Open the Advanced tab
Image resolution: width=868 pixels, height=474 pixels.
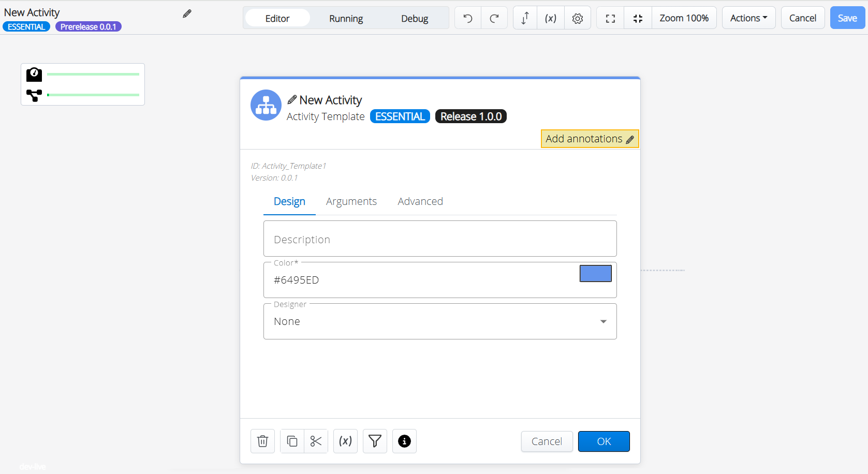tap(420, 201)
